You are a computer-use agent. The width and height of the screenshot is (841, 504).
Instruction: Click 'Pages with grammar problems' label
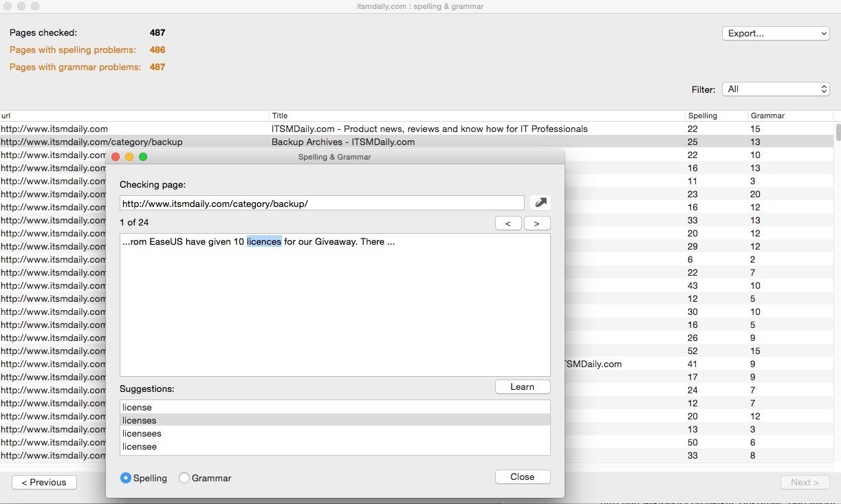click(75, 67)
